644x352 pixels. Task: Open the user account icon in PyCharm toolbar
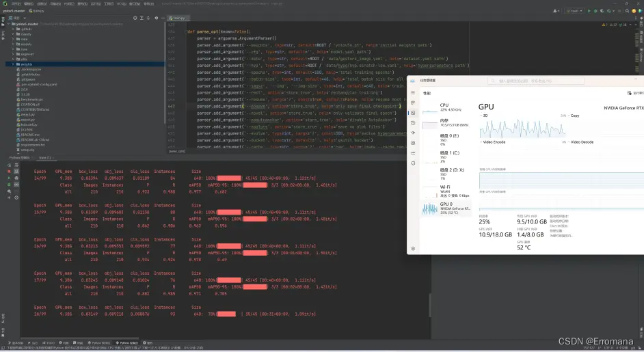coord(556,11)
